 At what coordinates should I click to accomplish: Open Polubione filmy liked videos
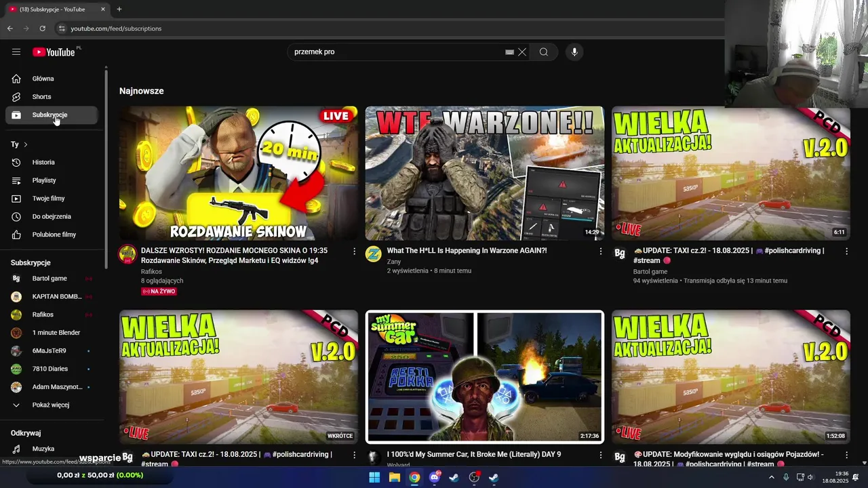tap(52, 235)
